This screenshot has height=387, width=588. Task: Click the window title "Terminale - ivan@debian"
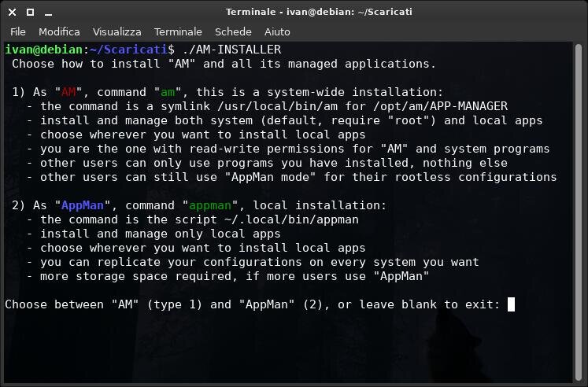(x=319, y=12)
